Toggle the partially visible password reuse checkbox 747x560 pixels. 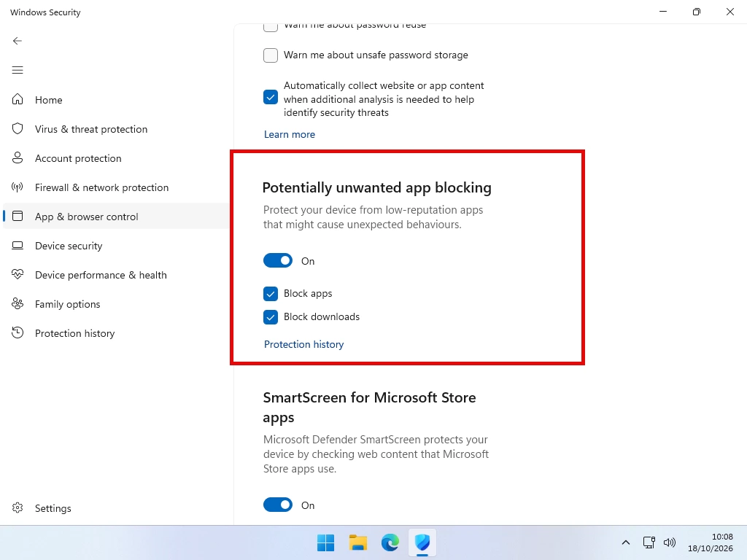coord(271,27)
